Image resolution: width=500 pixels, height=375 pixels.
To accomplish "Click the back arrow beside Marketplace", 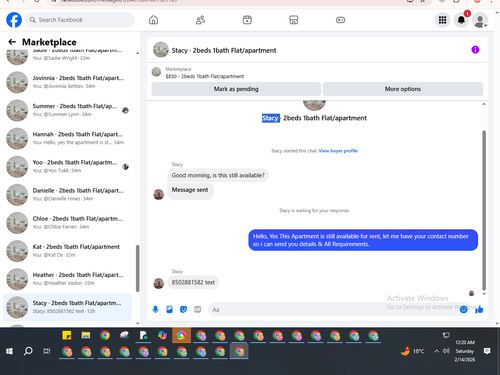I will click(x=12, y=42).
